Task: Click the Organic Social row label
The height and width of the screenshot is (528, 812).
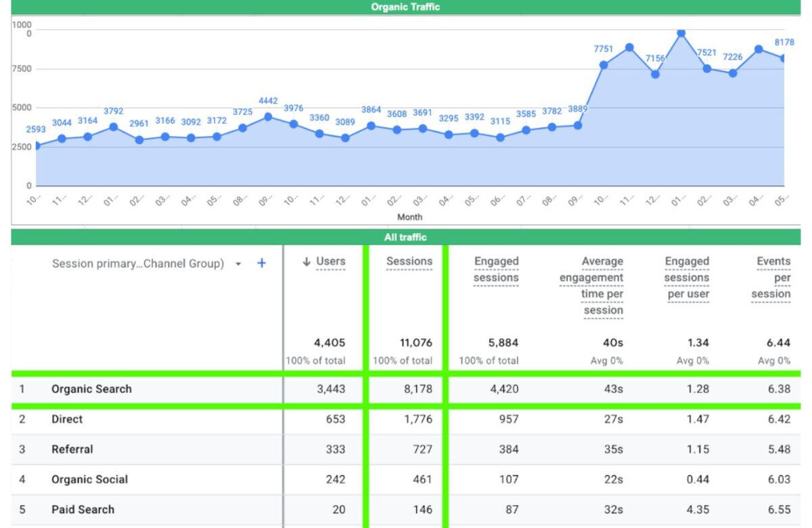Action: click(89, 479)
